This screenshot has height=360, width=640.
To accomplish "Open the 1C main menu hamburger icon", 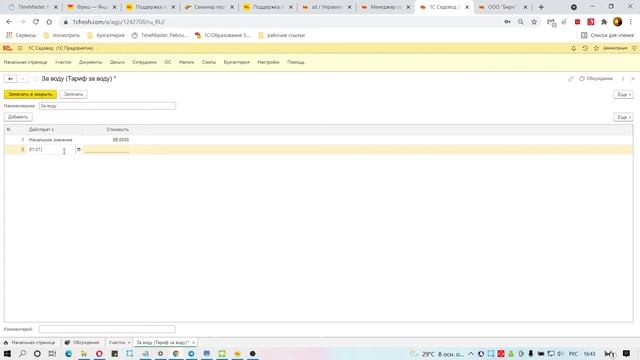I will [x=20, y=48].
